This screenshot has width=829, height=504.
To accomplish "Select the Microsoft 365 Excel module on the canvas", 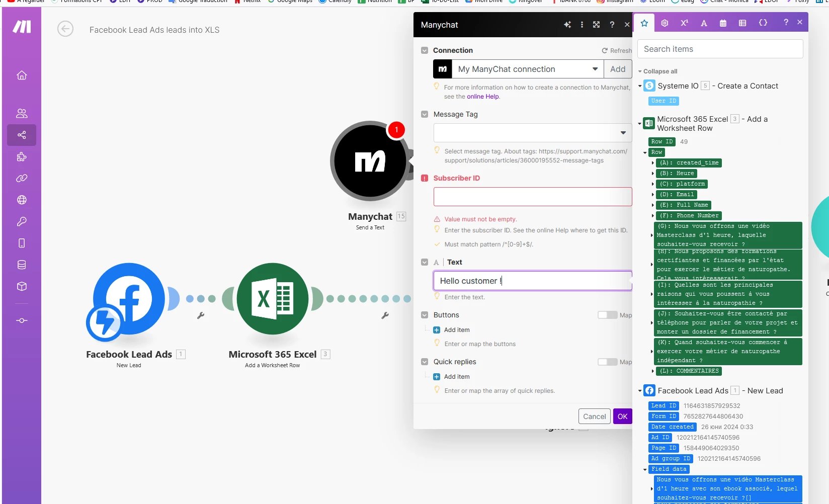I will (x=273, y=299).
